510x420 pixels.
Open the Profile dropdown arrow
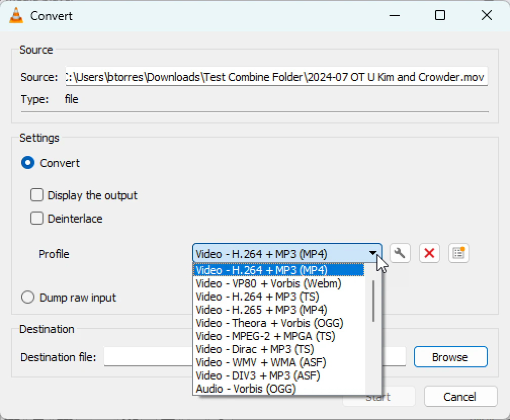click(x=373, y=253)
